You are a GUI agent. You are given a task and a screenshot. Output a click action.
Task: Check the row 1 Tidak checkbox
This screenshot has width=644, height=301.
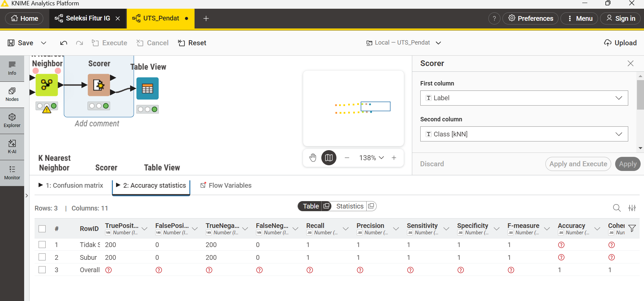click(42, 245)
